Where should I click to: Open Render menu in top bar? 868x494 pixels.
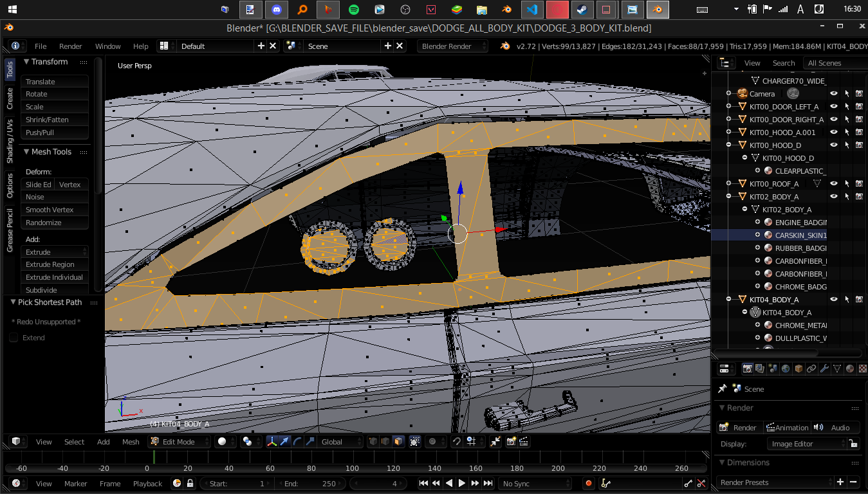coord(71,46)
